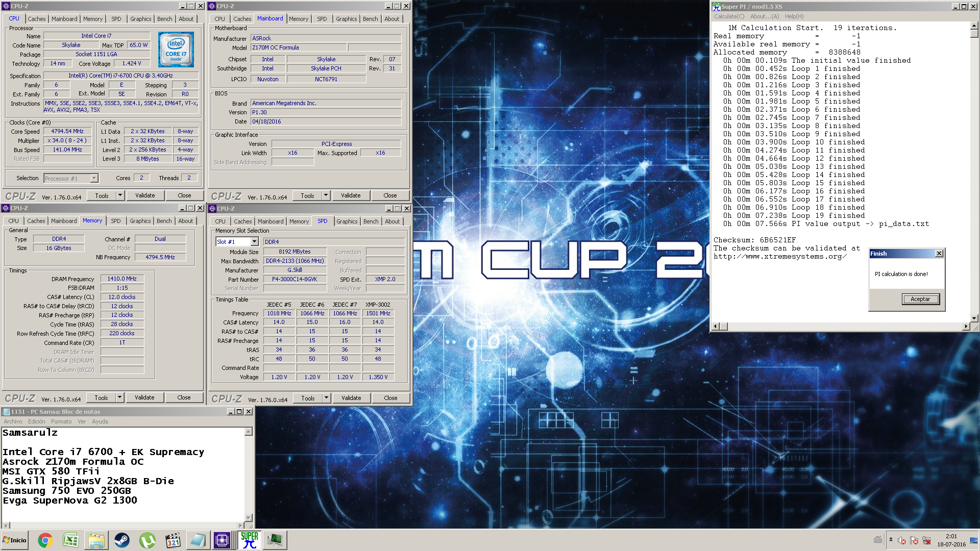Open Calculate(C) menu in Super PI
This screenshot has width=980, height=551.
click(x=729, y=16)
